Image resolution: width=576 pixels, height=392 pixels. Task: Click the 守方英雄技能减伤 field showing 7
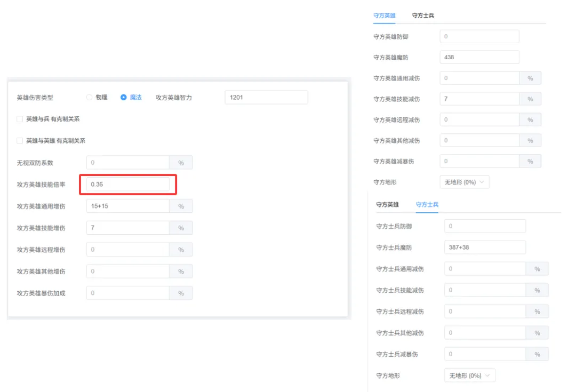click(479, 99)
